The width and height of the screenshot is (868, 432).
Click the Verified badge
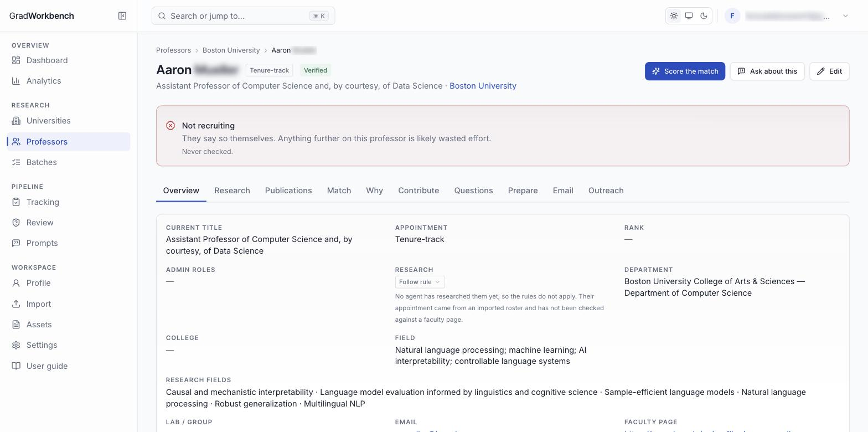[316, 70]
